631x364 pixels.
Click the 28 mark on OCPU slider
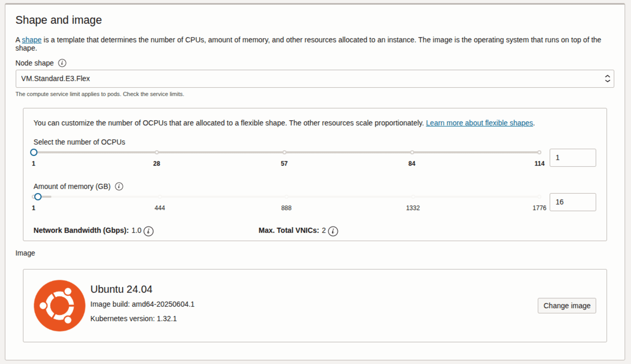[157, 152]
